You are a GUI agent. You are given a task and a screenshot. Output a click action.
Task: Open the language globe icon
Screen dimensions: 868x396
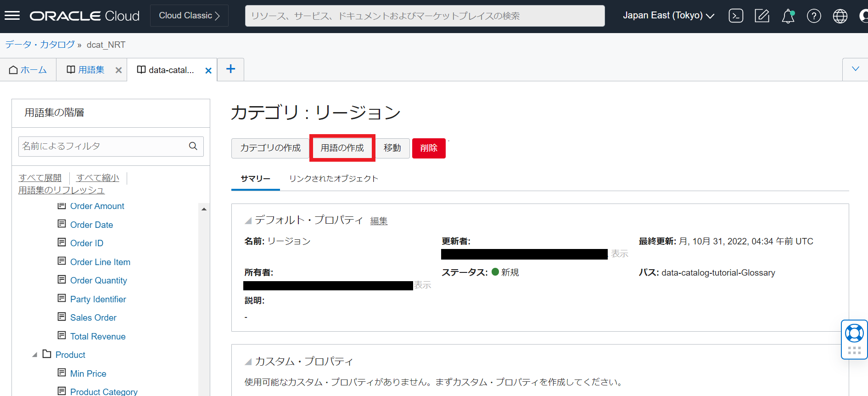coord(840,16)
